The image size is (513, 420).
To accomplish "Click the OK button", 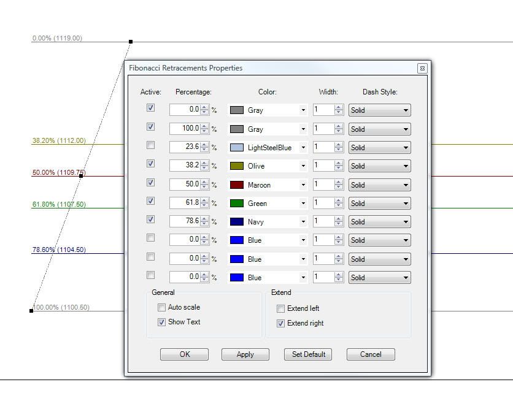I will click(184, 354).
